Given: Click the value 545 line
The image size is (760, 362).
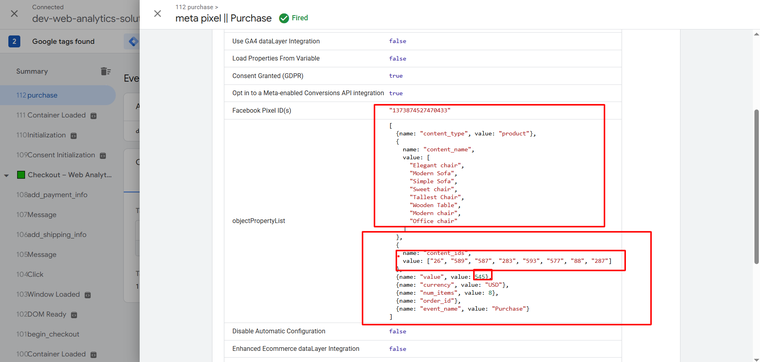Looking at the screenshot, I should pos(444,276).
